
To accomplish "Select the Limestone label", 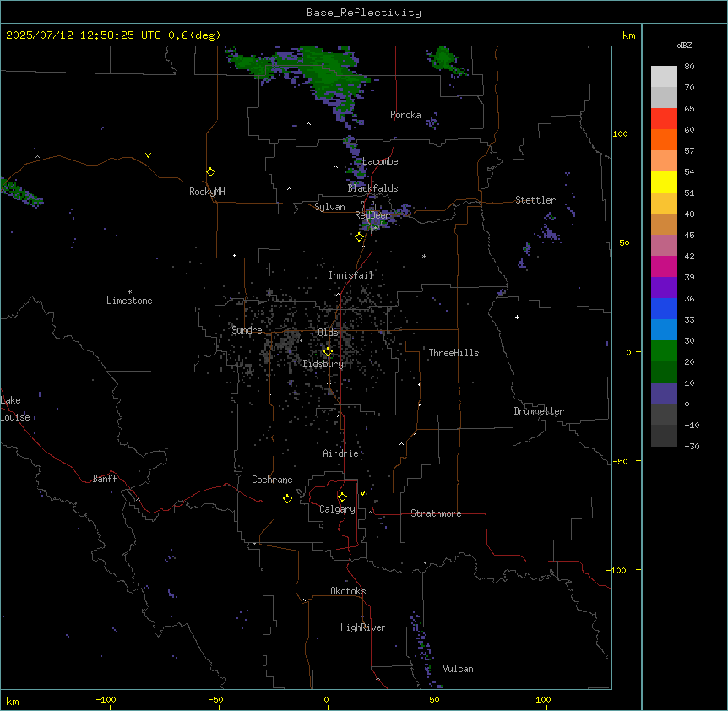I will 129,301.
